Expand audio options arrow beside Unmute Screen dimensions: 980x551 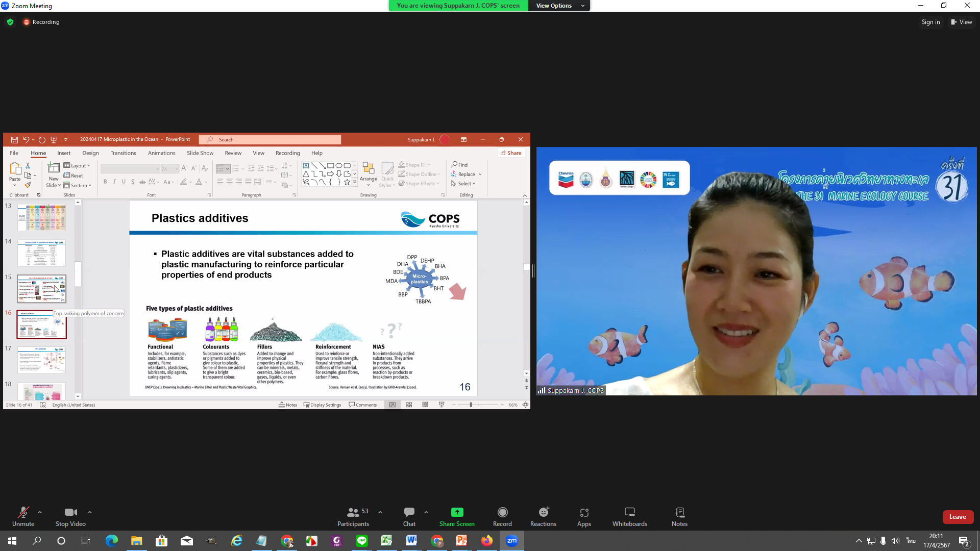coord(40,512)
